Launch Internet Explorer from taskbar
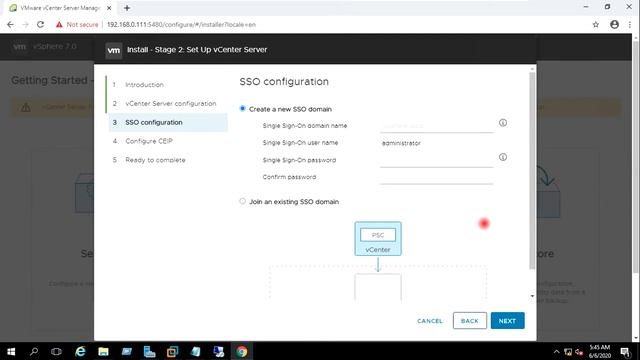 coord(80,351)
